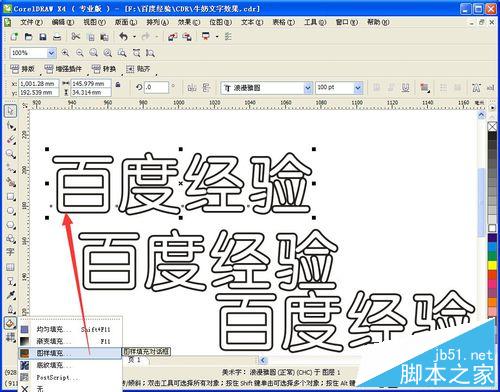Click the Paste icon
Viewport: 500px width, 392px height.
pos(104,37)
